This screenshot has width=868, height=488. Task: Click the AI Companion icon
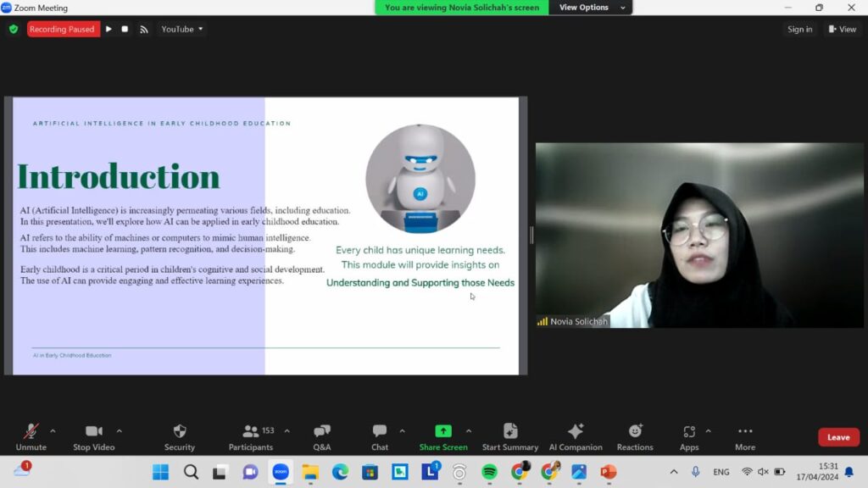[x=576, y=431]
